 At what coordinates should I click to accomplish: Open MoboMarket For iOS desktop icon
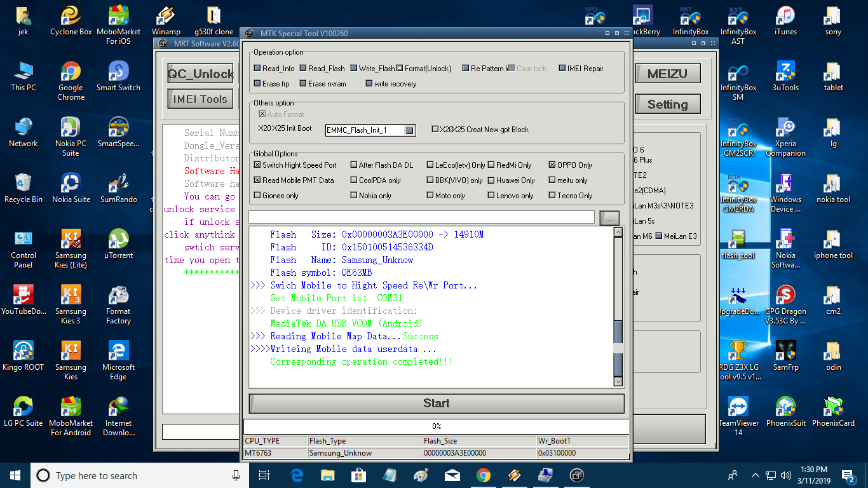tap(119, 25)
